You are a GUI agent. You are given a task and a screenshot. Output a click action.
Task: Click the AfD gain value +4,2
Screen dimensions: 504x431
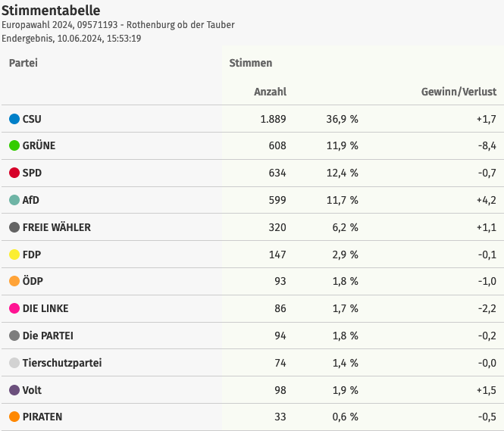pos(486,200)
